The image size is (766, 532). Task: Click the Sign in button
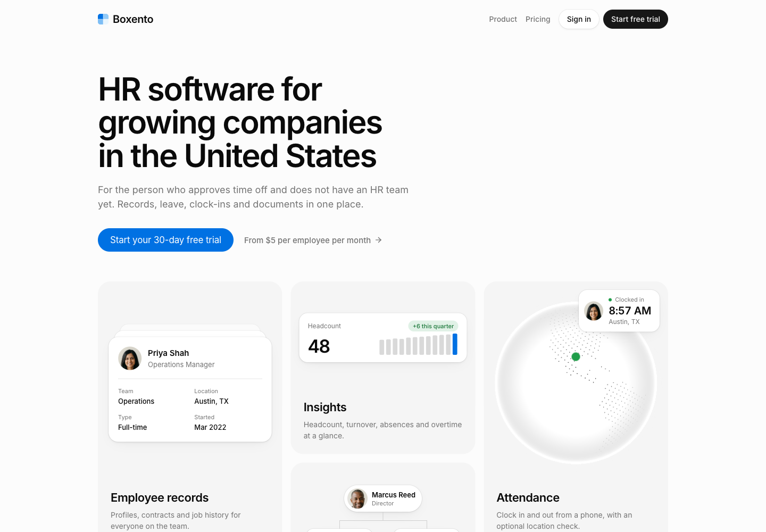click(x=579, y=19)
